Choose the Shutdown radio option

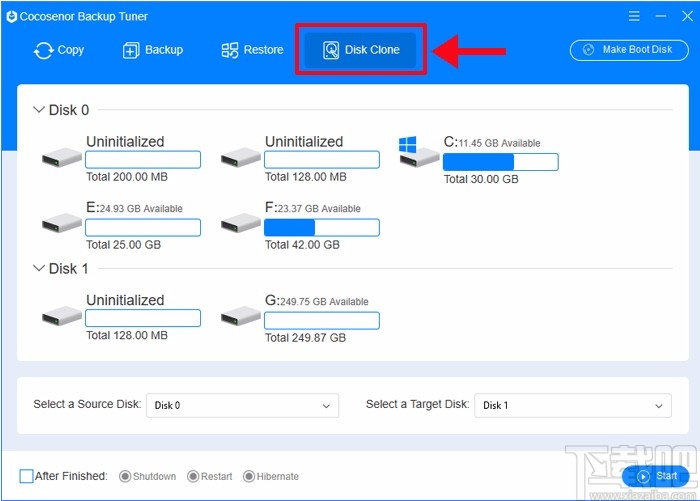pos(125,476)
